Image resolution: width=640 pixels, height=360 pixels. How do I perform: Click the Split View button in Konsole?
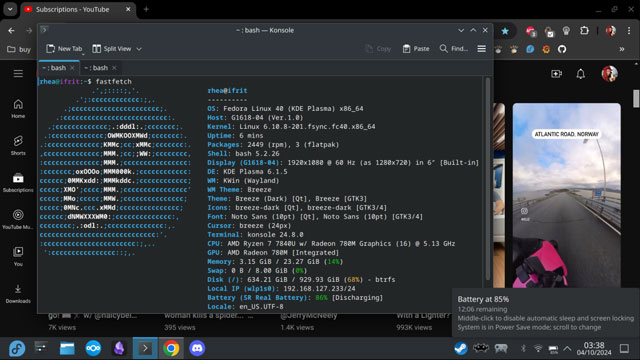point(112,49)
